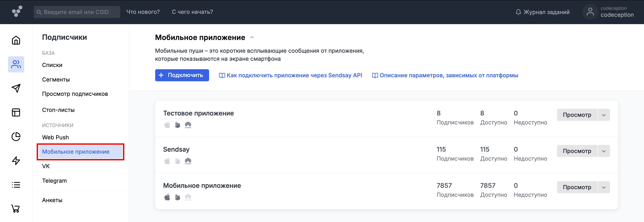This screenshot has width=644, height=222.
Task: Click the home icon in the left sidebar
Action: (x=16, y=40)
